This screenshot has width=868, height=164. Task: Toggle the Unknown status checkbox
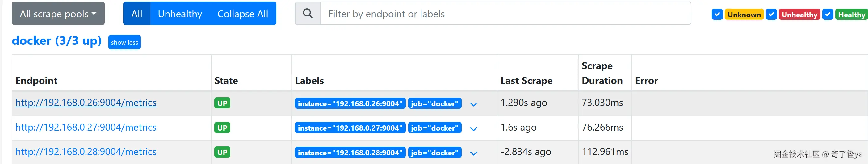717,15
